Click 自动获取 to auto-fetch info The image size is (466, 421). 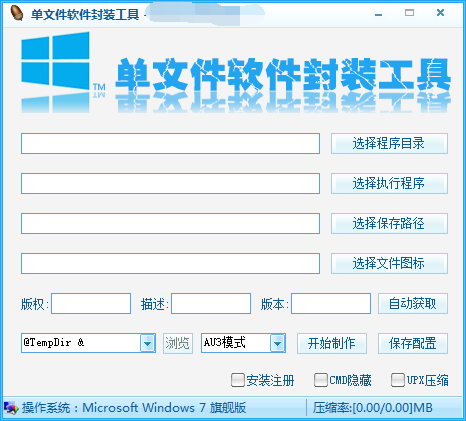tap(413, 303)
